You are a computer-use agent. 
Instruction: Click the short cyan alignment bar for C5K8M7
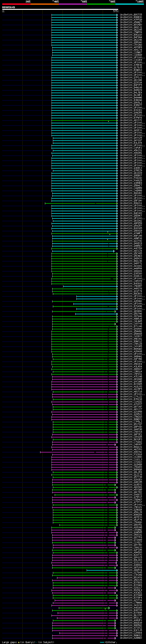(x=90, y=286)
